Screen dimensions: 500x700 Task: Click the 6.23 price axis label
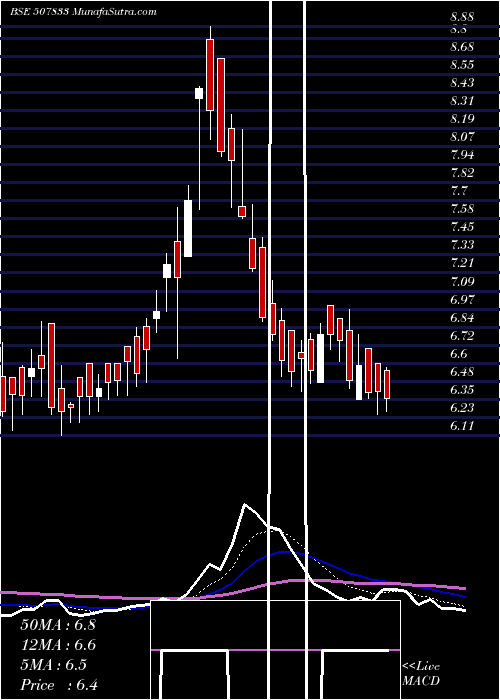point(462,408)
